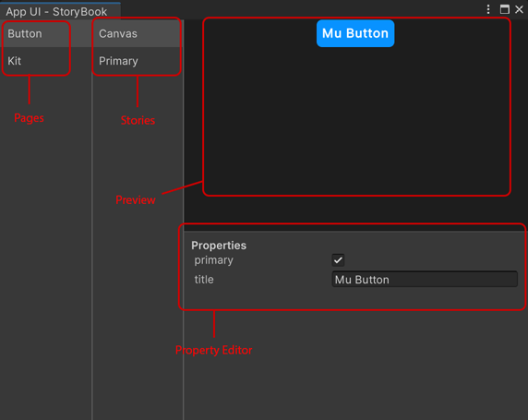528x420 pixels.
Task: Maximize the StoryBook window
Action: [504, 9]
